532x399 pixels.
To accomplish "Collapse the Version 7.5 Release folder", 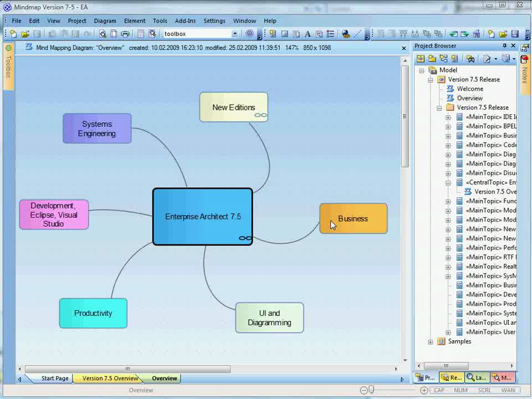I will pos(439,108).
